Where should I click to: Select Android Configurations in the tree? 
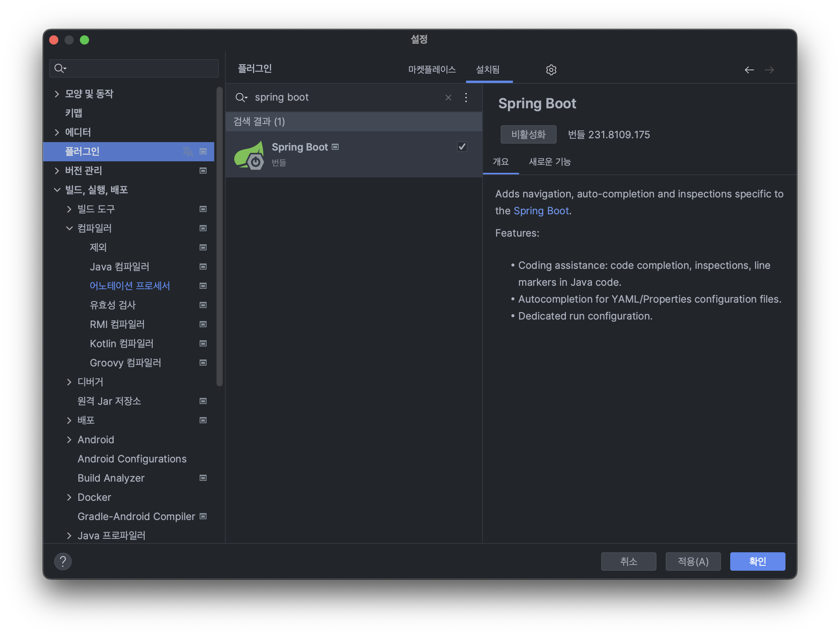132,459
